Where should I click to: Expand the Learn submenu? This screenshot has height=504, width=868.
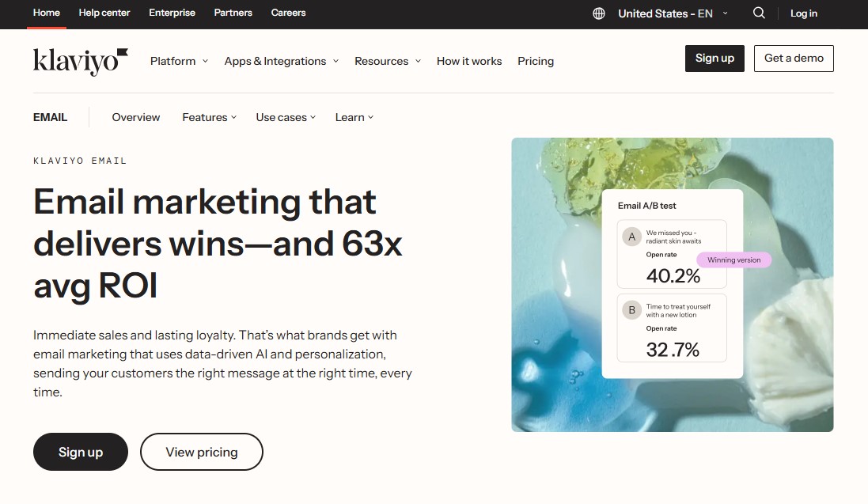(354, 117)
